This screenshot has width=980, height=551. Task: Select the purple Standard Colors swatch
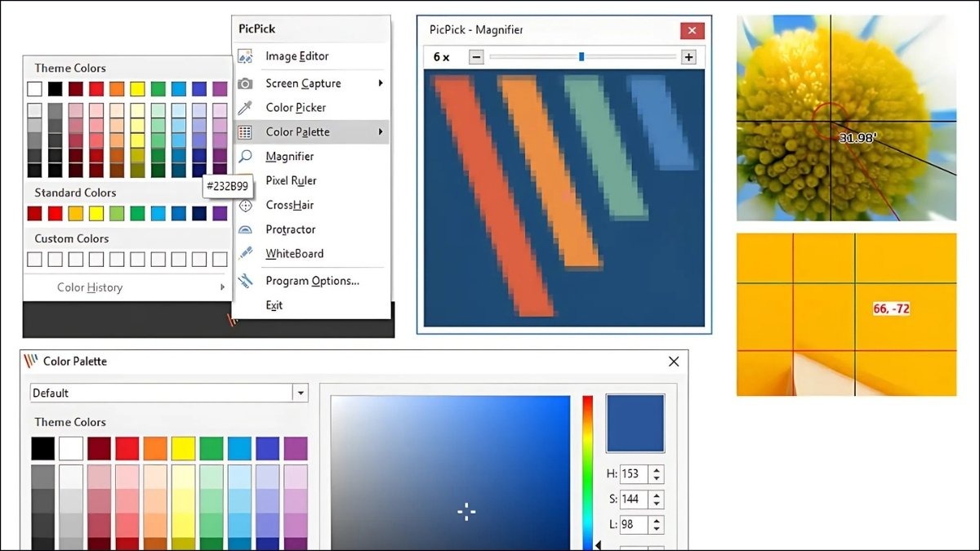(x=220, y=214)
